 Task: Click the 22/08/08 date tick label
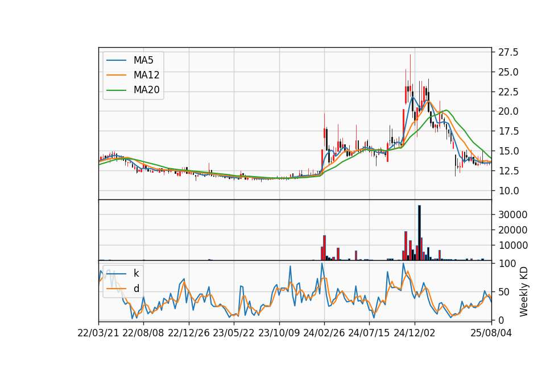[x=143, y=333]
